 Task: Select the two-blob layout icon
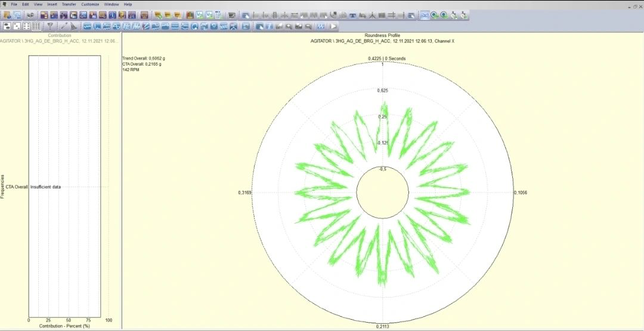(7, 26)
